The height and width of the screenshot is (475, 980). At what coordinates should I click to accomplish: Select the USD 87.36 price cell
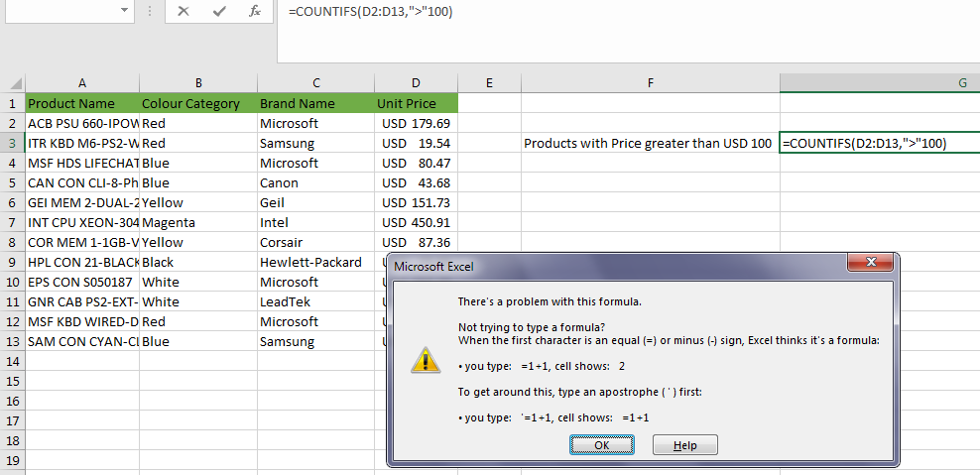pyautogui.click(x=417, y=243)
